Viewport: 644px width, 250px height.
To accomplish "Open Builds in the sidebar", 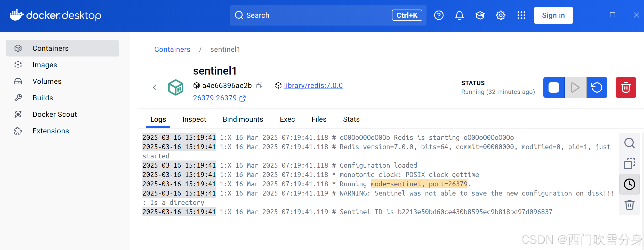I will coord(62,98).
